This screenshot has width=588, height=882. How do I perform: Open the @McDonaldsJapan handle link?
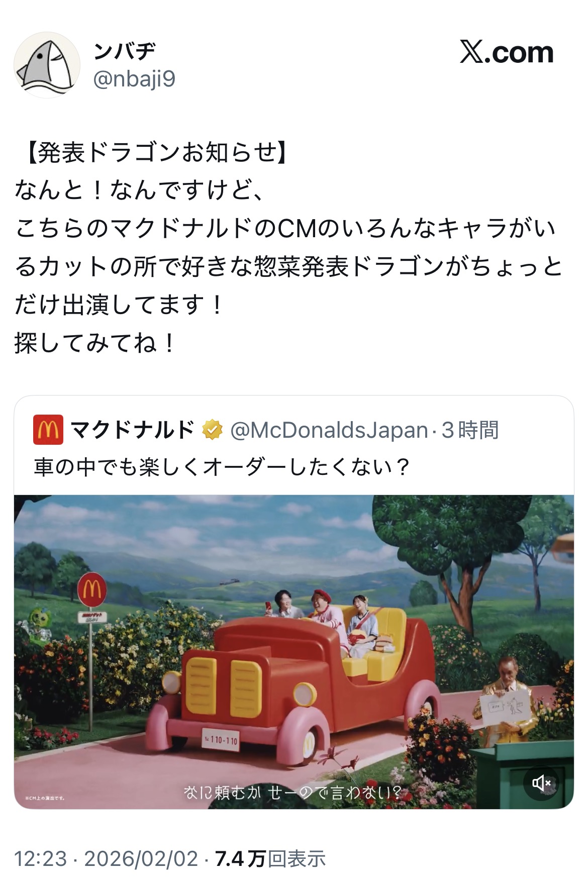[x=329, y=430]
